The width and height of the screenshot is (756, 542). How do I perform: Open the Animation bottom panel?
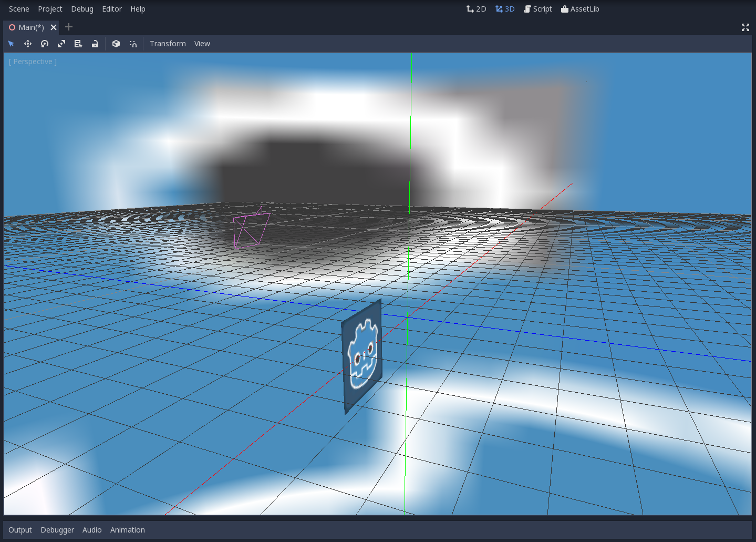(x=128, y=530)
